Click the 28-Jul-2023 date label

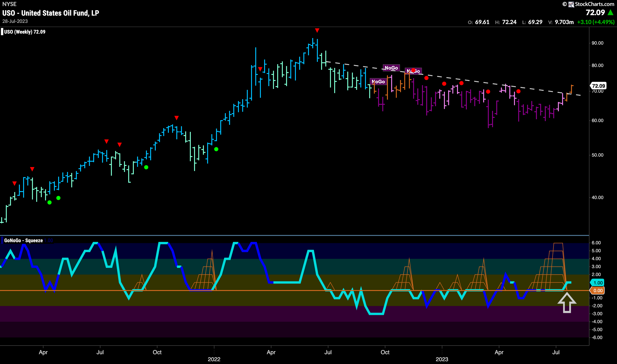click(15, 21)
